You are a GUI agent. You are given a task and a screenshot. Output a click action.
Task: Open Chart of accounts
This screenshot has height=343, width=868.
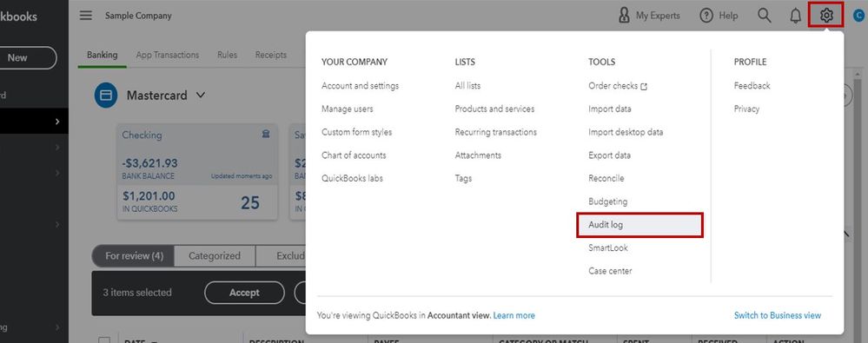[x=354, y=155]
